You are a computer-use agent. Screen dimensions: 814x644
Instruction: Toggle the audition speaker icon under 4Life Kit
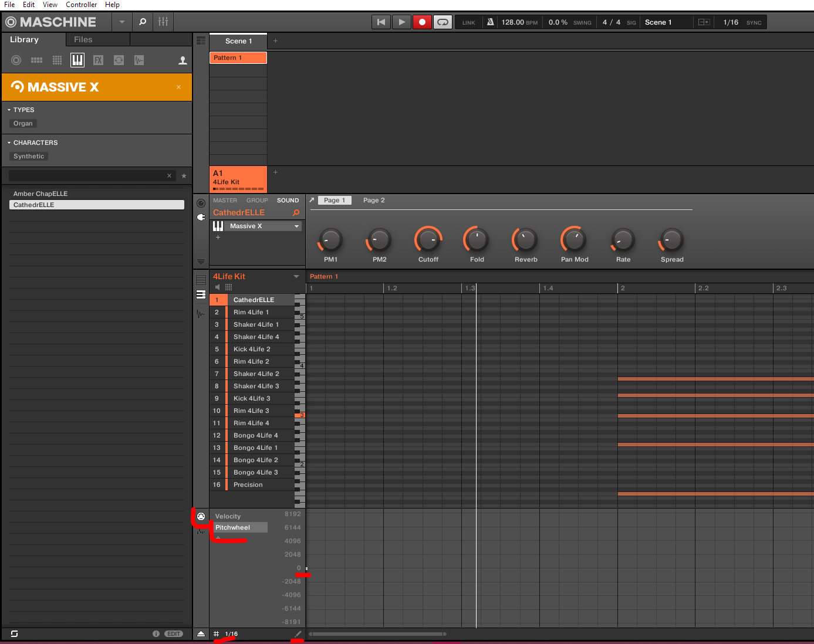coord(217,287)
